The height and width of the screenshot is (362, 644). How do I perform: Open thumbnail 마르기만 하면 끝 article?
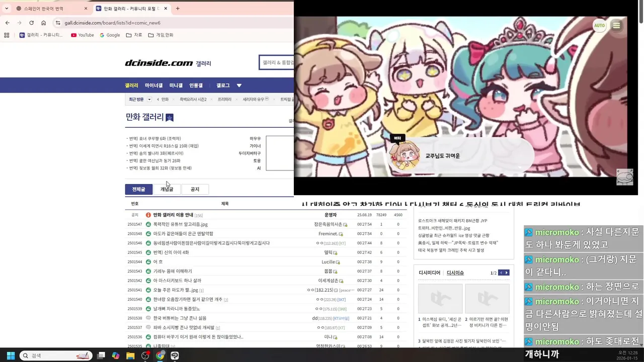[487, 299]
